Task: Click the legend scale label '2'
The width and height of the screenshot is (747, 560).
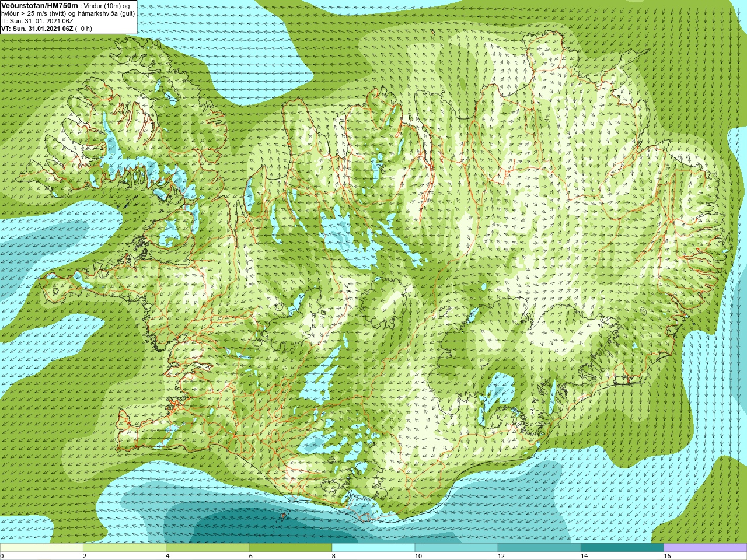Action: [x=85, y=556]
